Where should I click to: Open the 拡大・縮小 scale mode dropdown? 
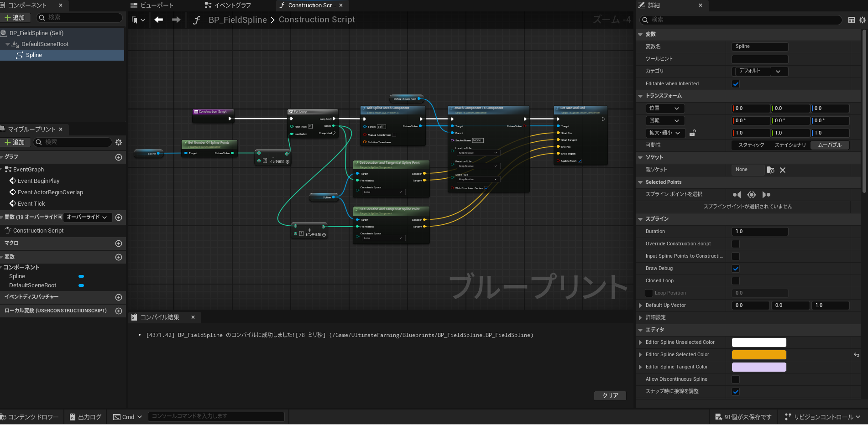pos(679,133)
